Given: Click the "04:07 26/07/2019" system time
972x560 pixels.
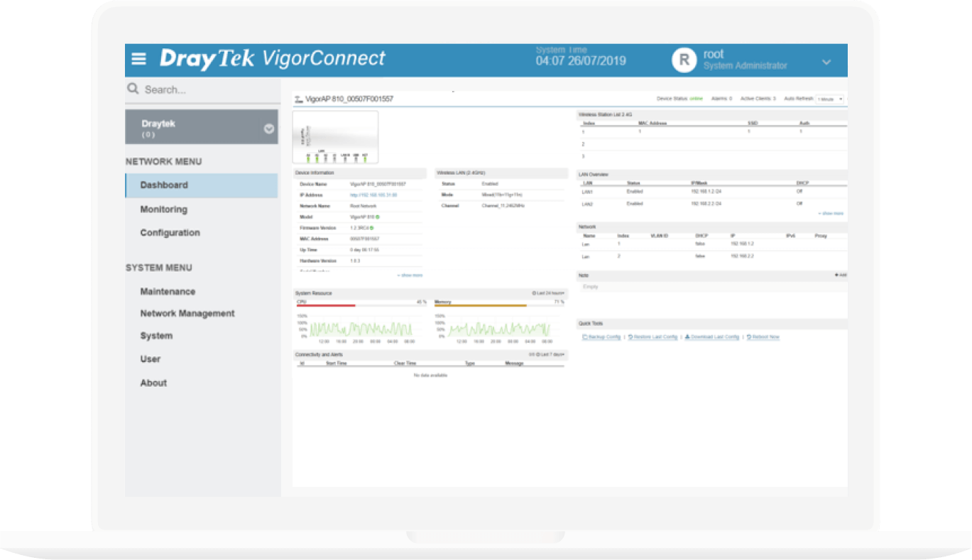Looking at the screenshot, I should 581,61.
